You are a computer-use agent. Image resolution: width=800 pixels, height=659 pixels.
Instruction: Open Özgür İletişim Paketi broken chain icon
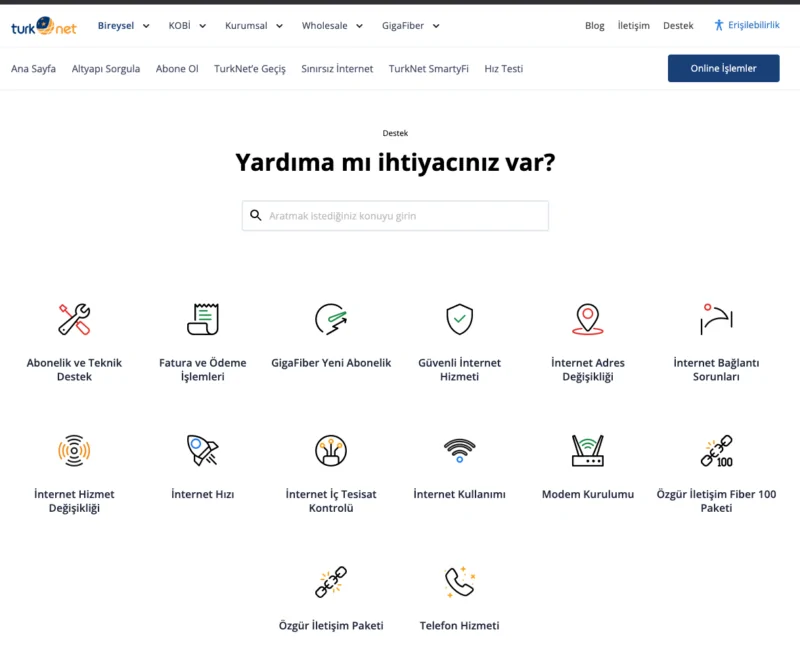(331, 581)
